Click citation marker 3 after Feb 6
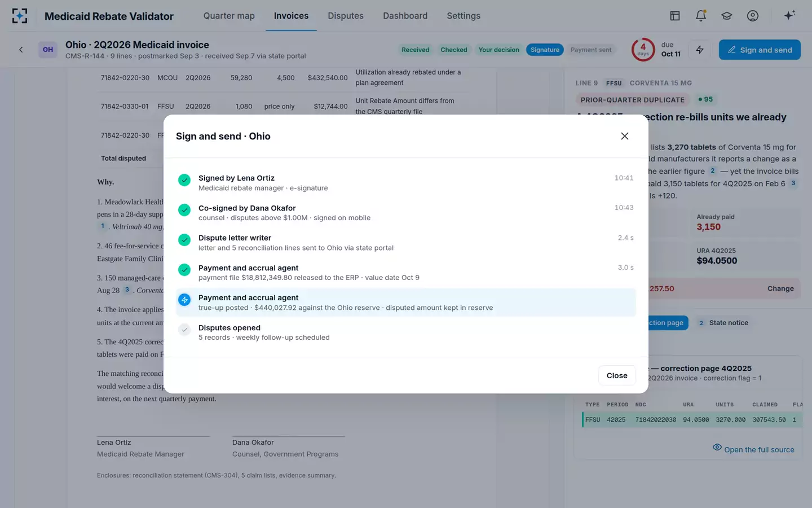The width and height of the screenshot is (812, 508). pos(793,183)
